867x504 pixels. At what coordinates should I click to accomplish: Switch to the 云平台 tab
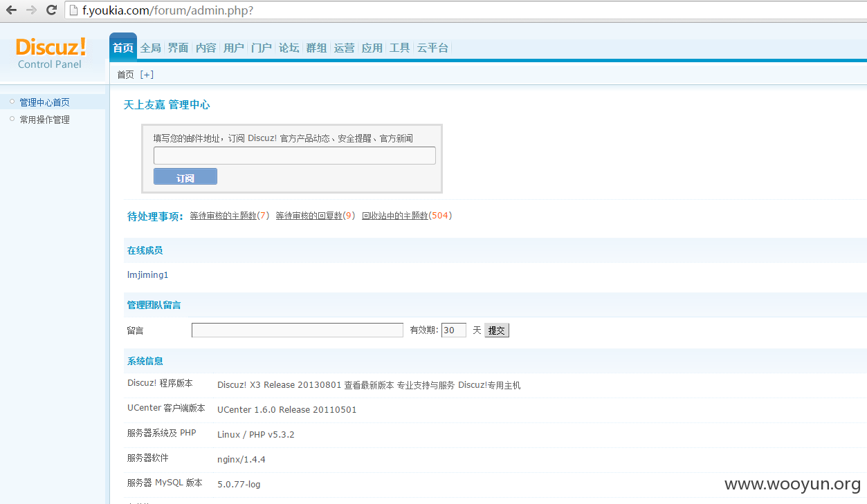coord(432,48)
